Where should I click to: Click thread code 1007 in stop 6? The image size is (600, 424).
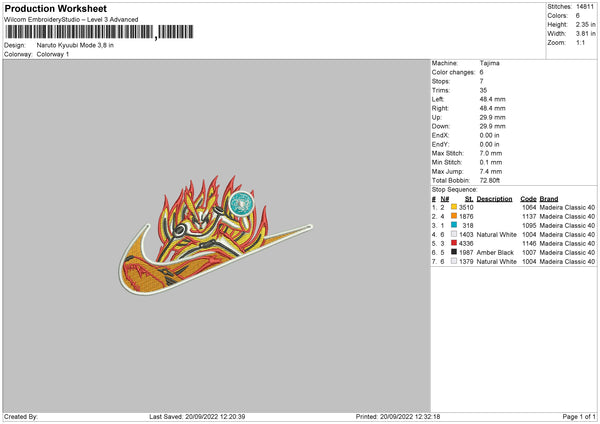[529, 253]
